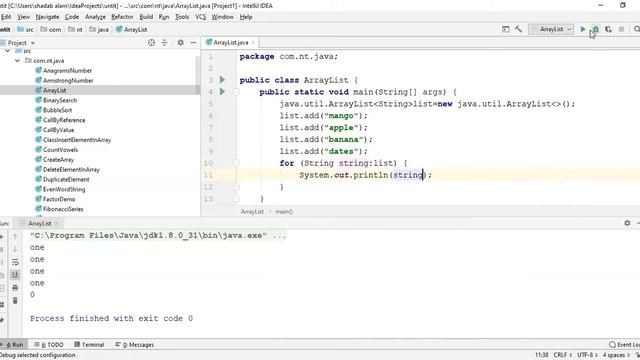Open the Messages tool window
This screenshot has height=360, width=640.
pos(135,344)
